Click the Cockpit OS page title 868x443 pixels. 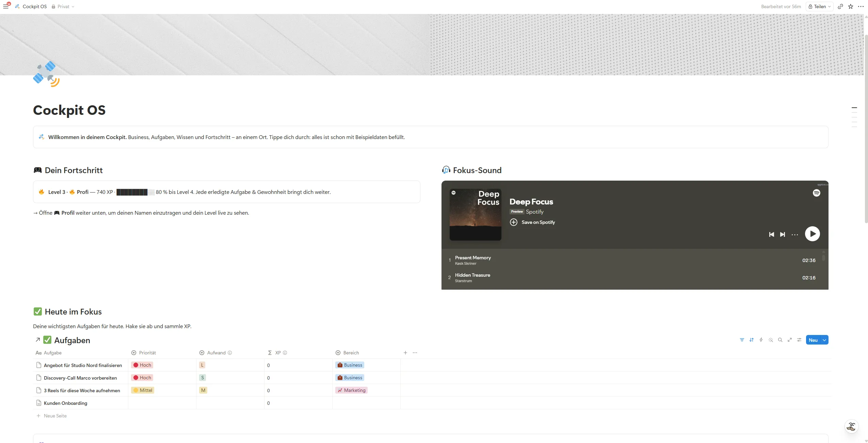[x=69, y=110]
